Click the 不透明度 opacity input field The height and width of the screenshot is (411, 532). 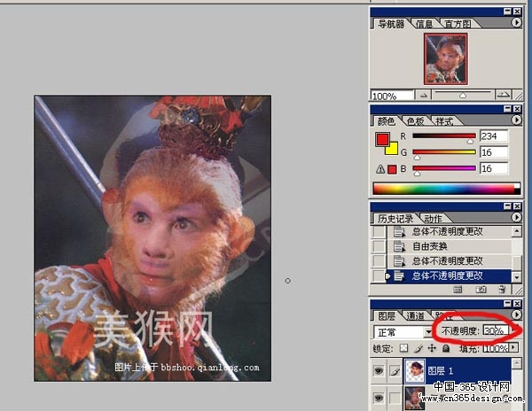pyautogui.click(x=494, y=330)
